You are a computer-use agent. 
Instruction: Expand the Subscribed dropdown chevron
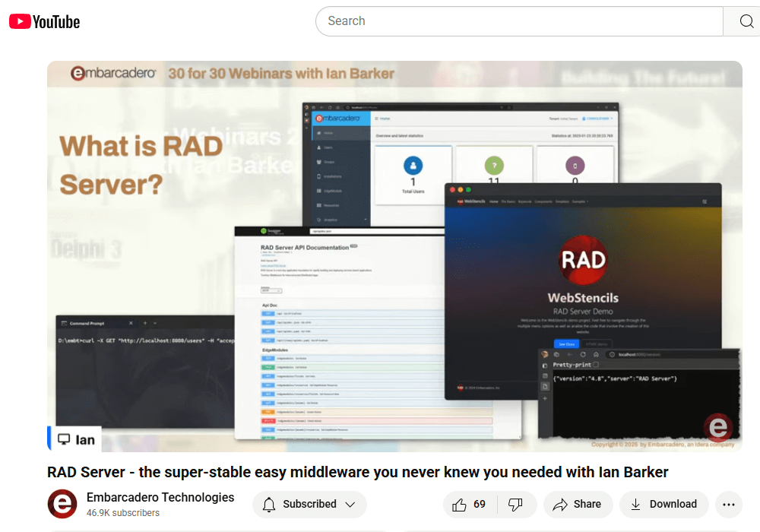(350, 505)
